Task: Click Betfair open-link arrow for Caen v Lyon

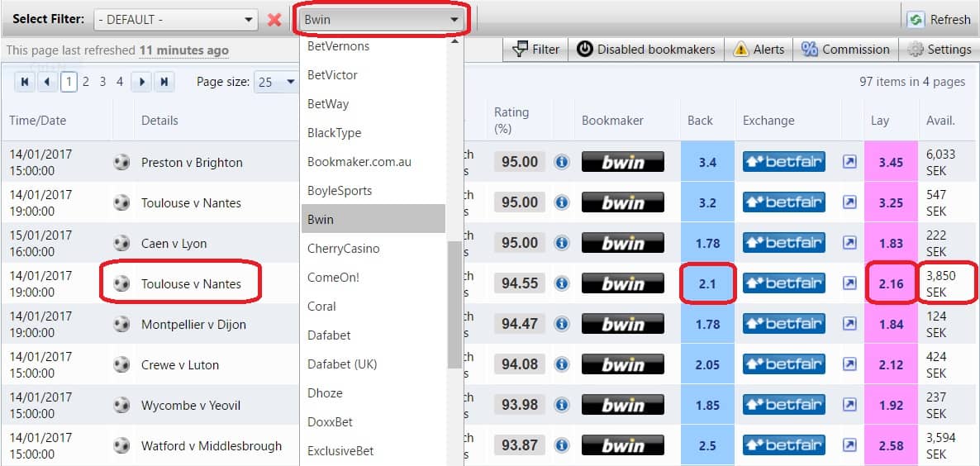Action: coord(849,243)
